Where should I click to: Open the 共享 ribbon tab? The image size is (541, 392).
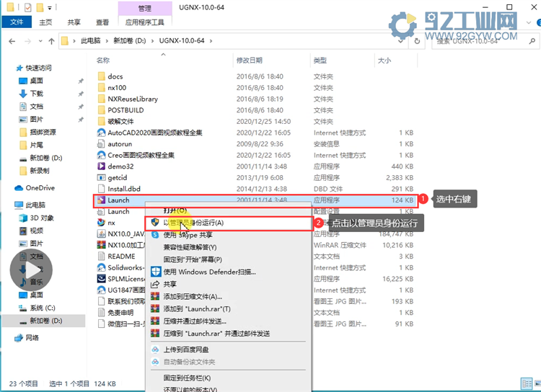click(x=74, y=22)
